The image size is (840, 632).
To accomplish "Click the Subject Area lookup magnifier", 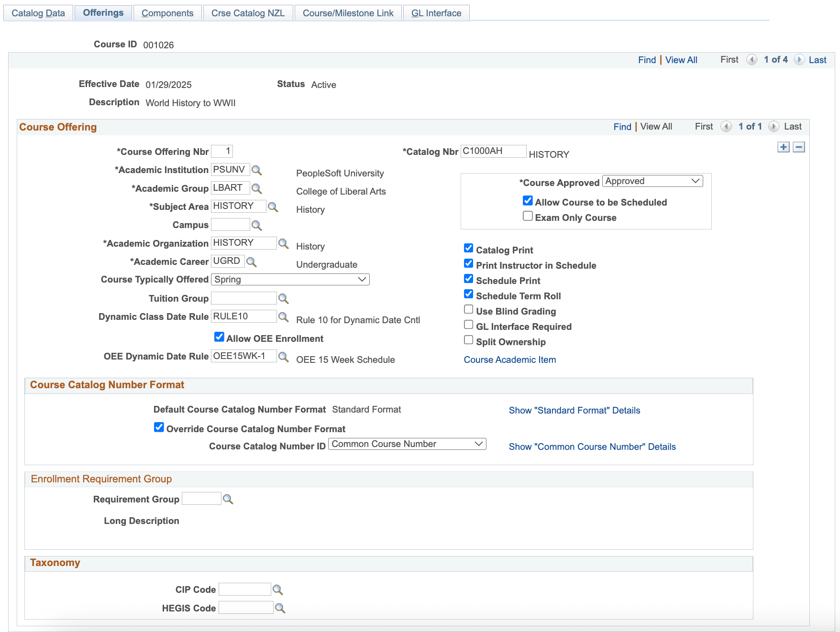I will coord(273,207).
